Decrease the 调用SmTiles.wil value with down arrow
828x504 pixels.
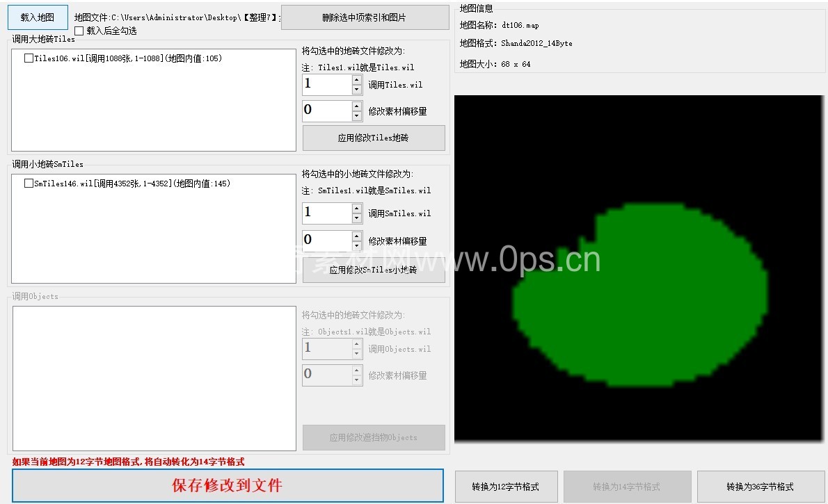coord(357,218)
